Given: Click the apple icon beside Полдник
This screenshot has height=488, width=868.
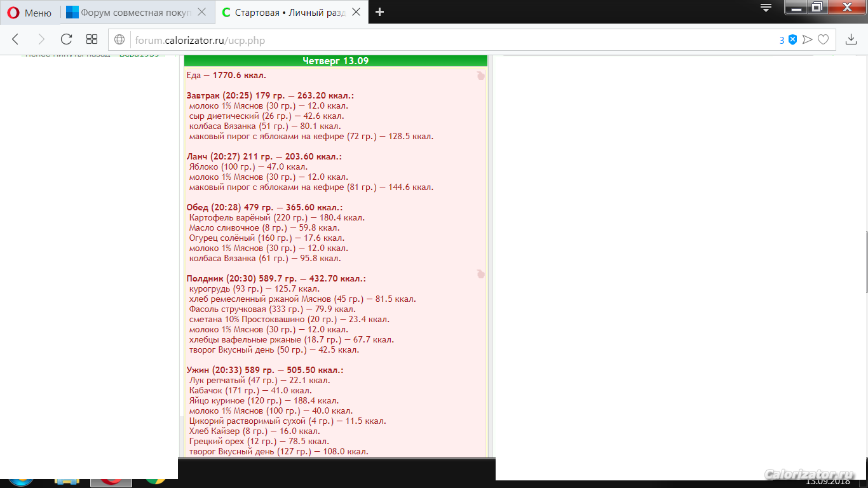Looking at the screenshot, I should point(480,274).
